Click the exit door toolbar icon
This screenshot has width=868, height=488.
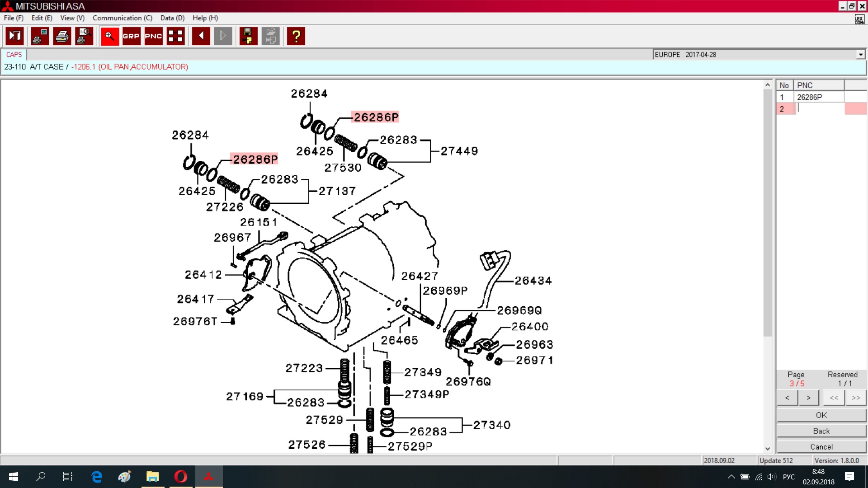[14, 36]
